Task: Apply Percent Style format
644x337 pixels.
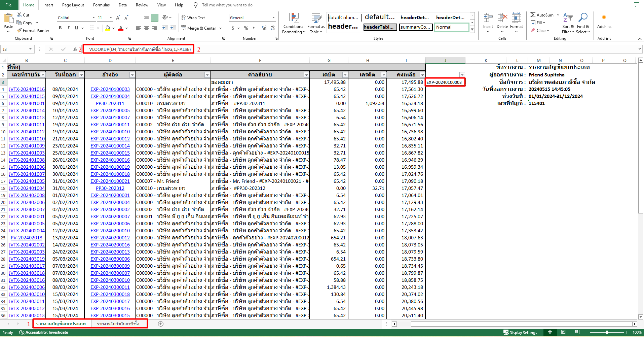Action: tap(246, 28)
